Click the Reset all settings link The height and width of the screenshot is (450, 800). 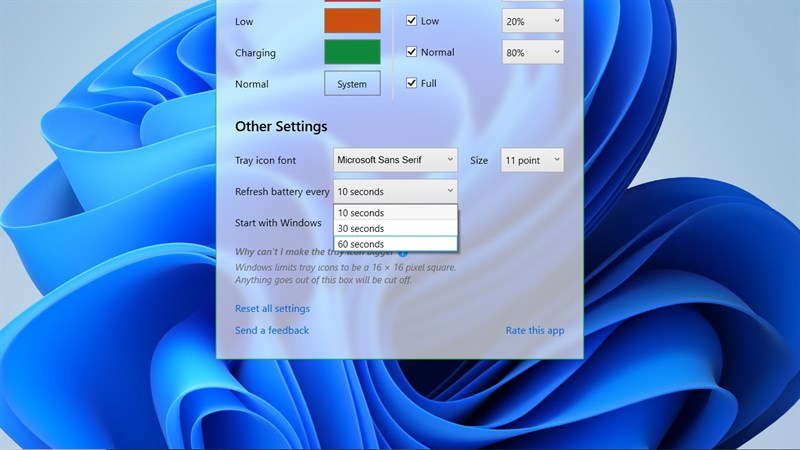tap(272, 308)
